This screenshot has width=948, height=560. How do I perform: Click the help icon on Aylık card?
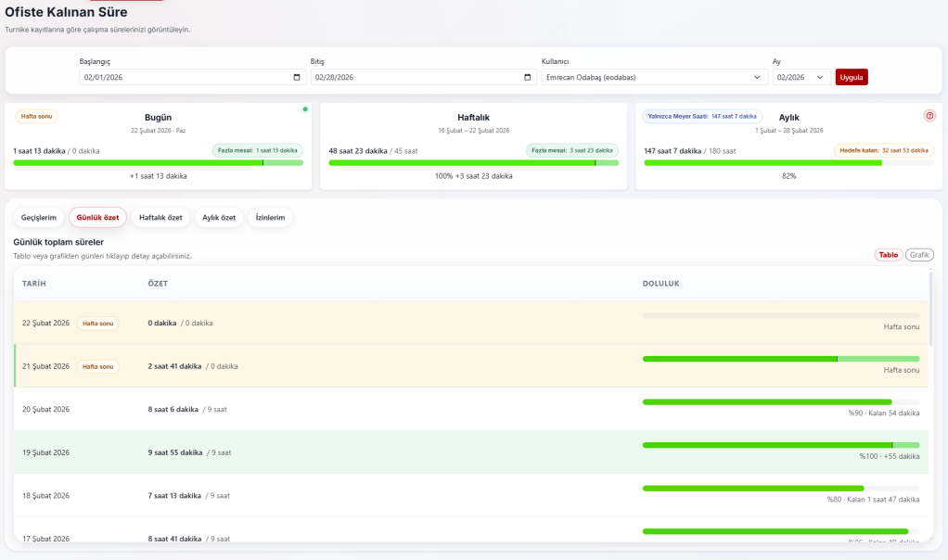(929, 116)
